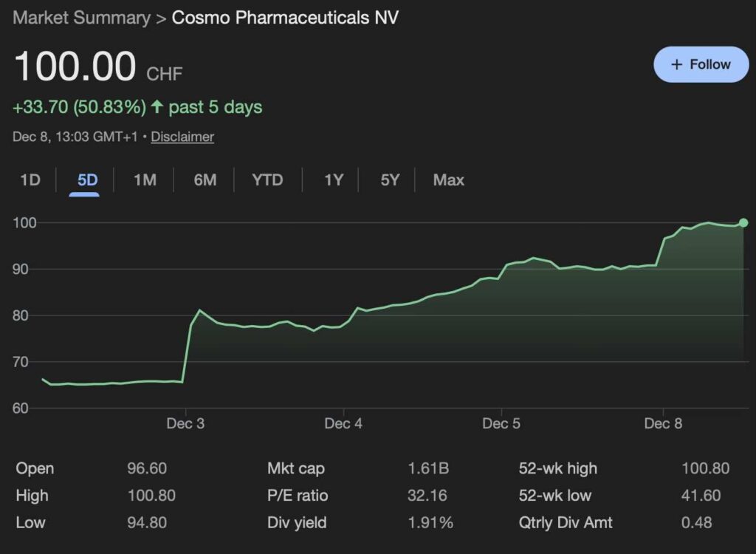
Task: Show the Max time range
Action: pos(448,179)
